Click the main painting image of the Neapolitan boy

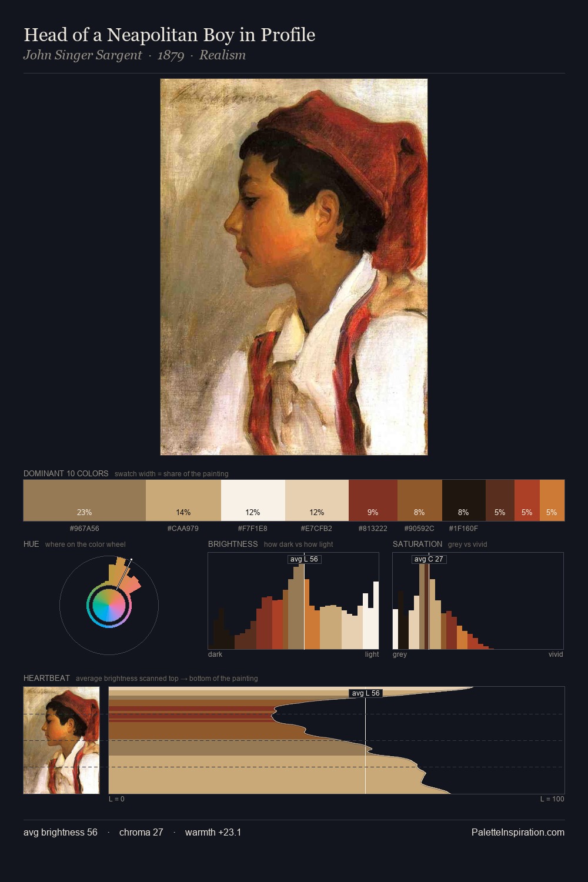(x=294, y=267)
